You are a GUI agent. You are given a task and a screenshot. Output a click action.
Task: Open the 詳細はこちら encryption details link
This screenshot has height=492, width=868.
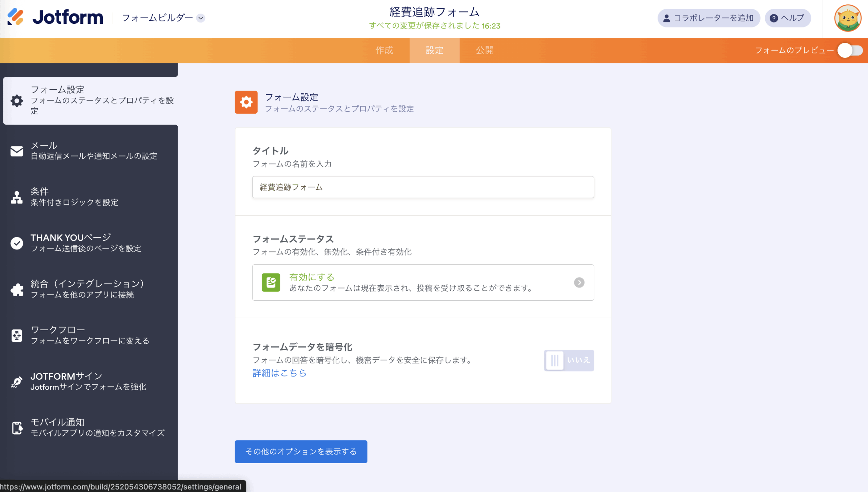pos(279,373)
